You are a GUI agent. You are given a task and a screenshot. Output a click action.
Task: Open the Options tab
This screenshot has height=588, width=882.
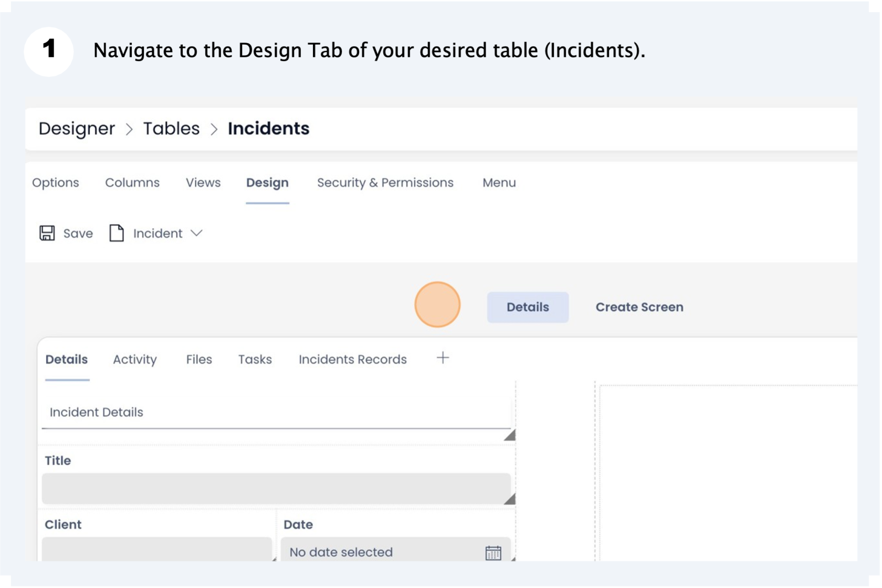tap(56, 183)
